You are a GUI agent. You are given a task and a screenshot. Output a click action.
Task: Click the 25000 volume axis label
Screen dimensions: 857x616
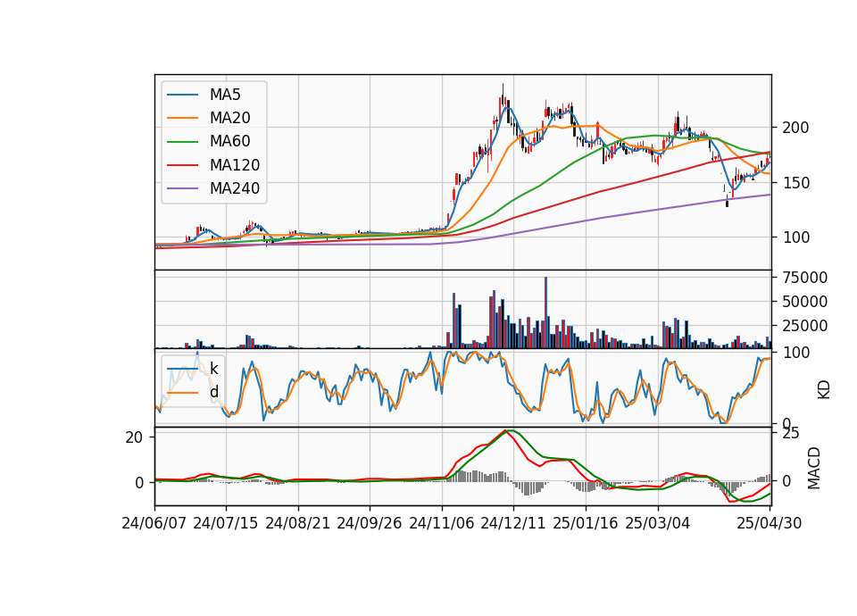point(805,326)
